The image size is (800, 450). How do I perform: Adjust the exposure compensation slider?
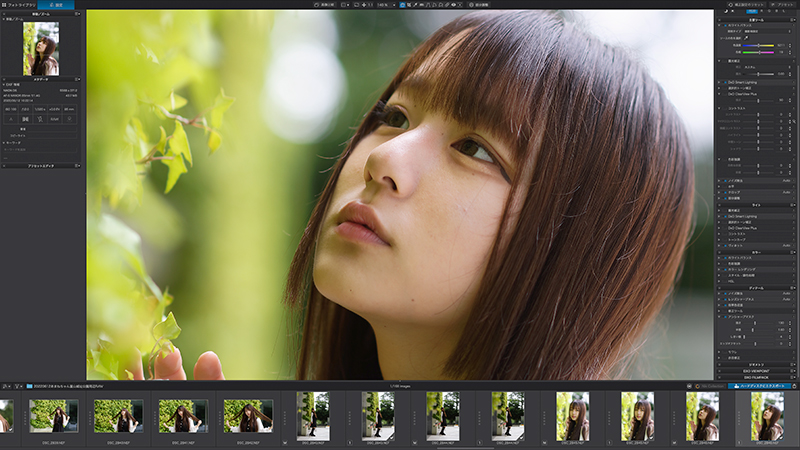click(758, 74)
